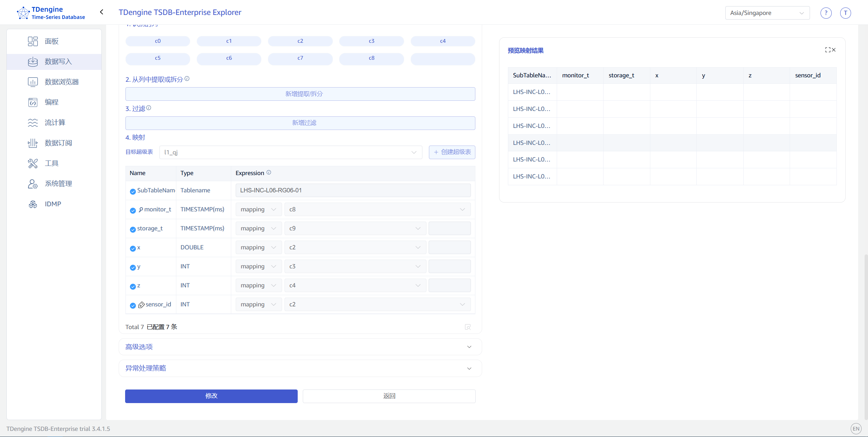The height and width of the screenshot is (437, 868).
Task: Open 流计算 in the sidebar
Action: click(55, 122)
